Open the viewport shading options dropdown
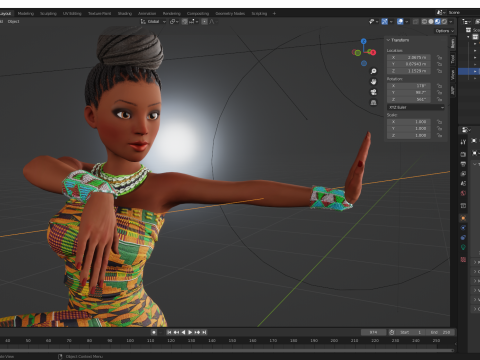Image resolution: width=480 pixels, height=360 pixels. click(x=451, y=21)
